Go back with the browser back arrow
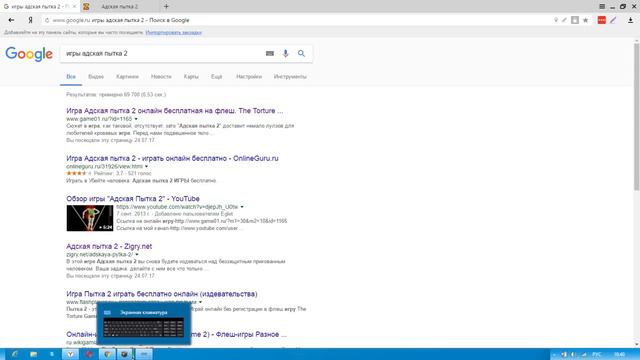Image resolution: width=640 pixels, height=360 pixels. tap(11, 20)
